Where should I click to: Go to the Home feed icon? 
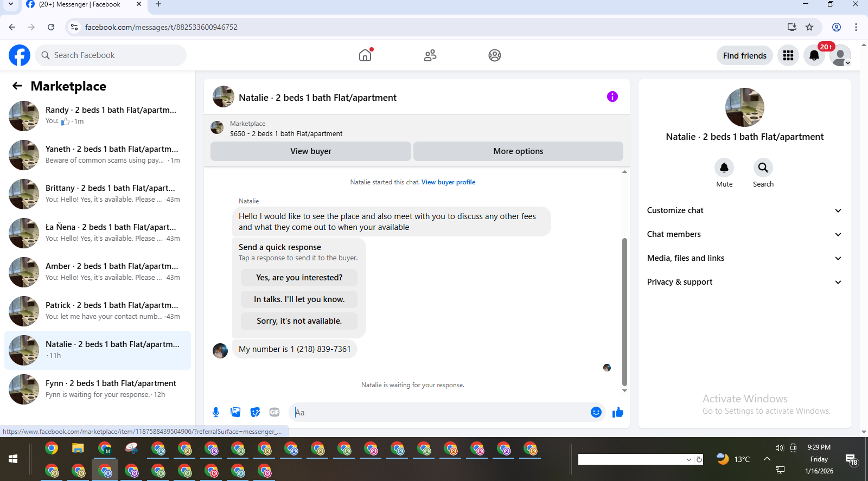click(x=365, y=55)
